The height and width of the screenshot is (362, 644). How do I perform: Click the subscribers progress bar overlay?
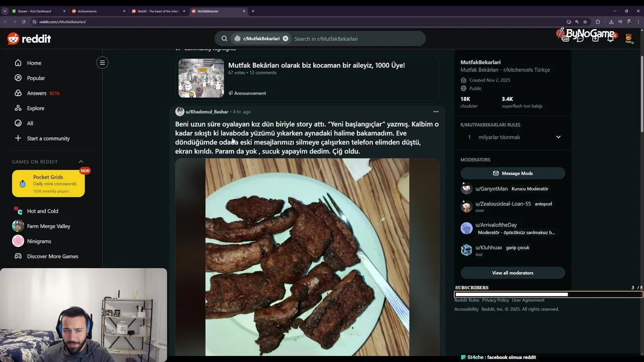tap(548, 295)
